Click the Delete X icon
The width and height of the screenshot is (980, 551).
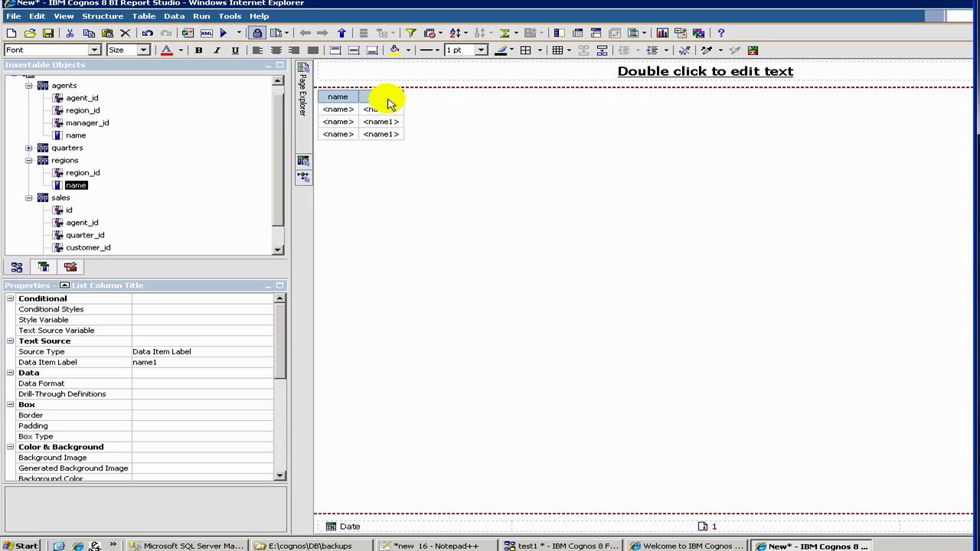coord(126,33)
